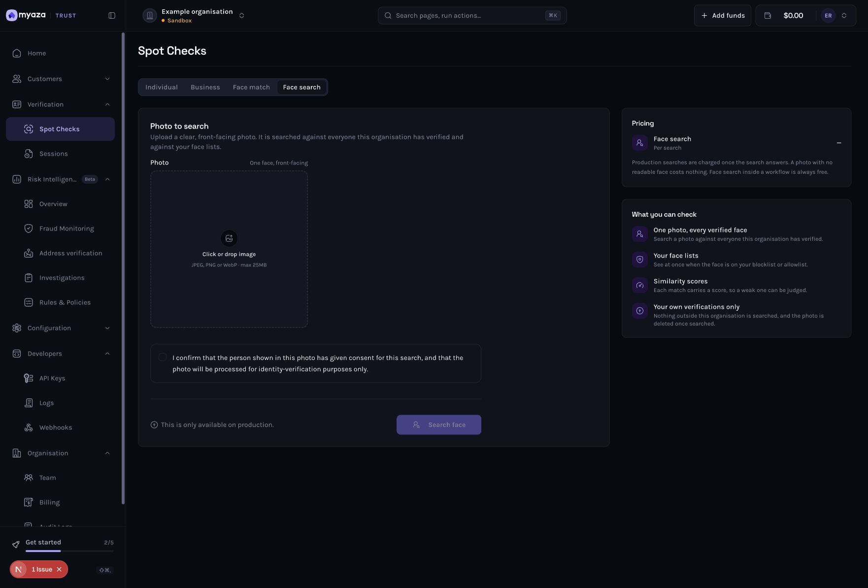Click the sidebar vertical scrollbar

coord(123,268)
